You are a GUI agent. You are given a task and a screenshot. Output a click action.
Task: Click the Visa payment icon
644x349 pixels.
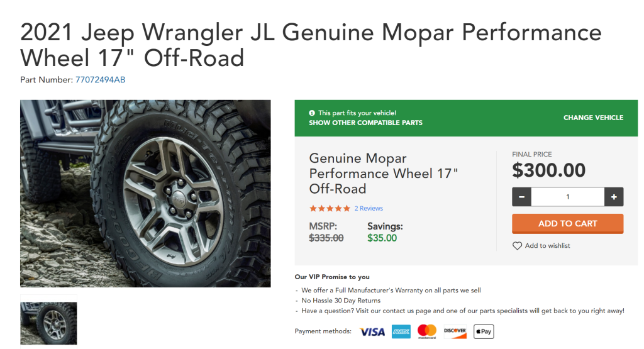372,332
